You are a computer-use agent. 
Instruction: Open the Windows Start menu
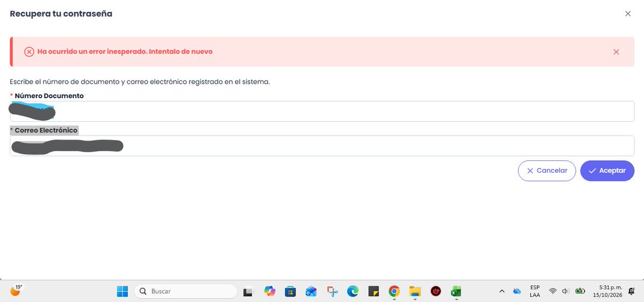coord(122,291)
